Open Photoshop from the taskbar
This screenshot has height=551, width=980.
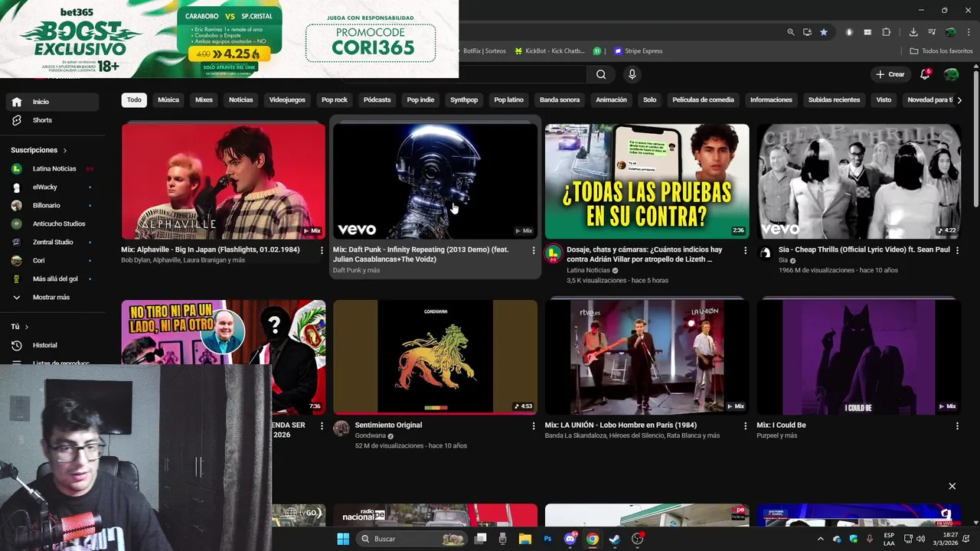(547, 539)
